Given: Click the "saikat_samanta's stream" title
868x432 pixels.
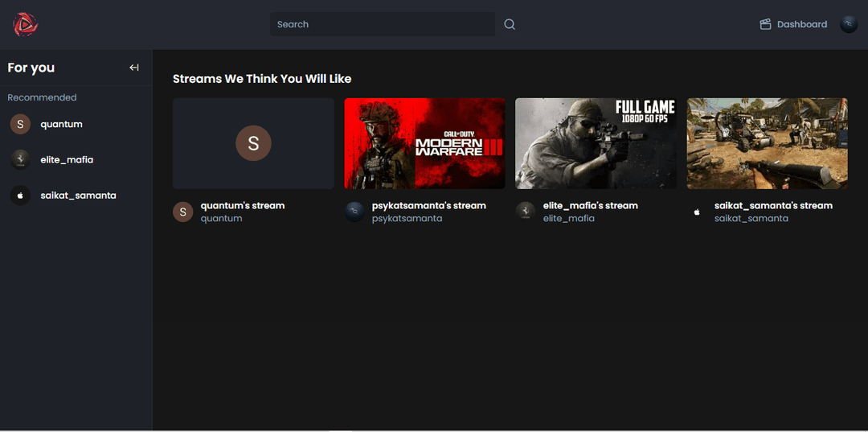Looking at the screenshot, I should [x=773, y=205].
